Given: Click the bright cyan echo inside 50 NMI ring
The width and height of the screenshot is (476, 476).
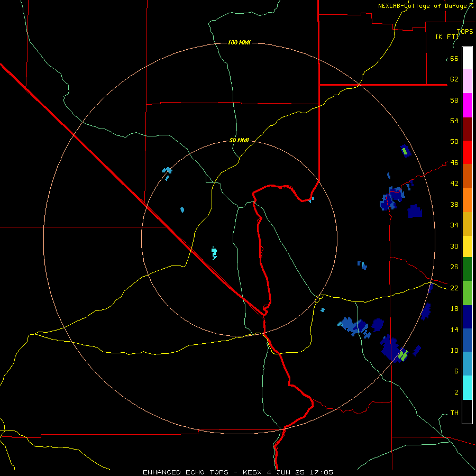Looking at the screenshot, I should (x=214, y=253).
